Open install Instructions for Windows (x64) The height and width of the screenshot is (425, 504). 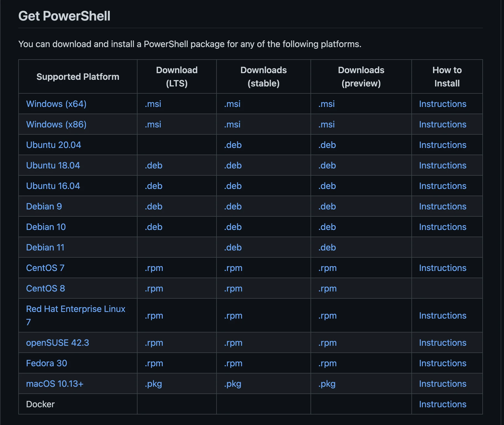pos(442,104)
